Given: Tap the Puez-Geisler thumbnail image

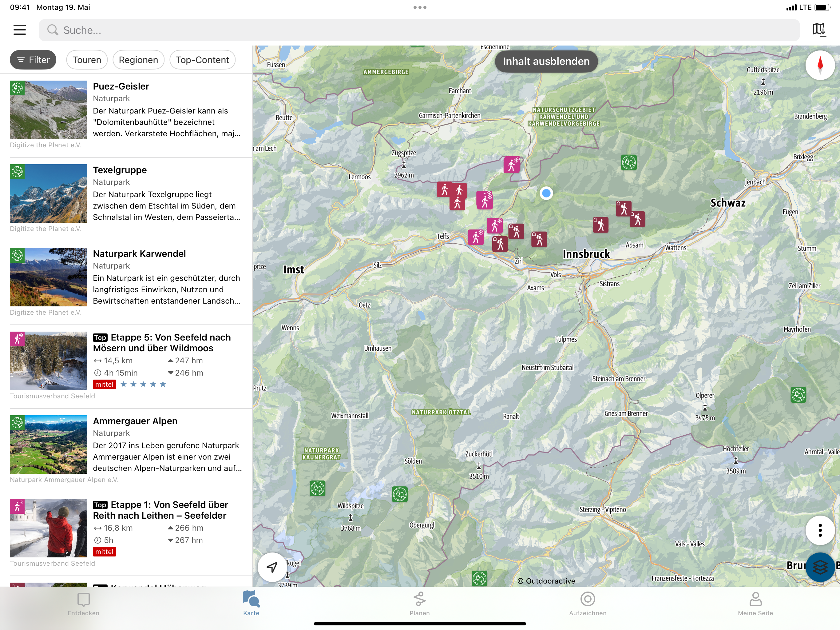Looking at the screenshot, I should pos(49,110).
